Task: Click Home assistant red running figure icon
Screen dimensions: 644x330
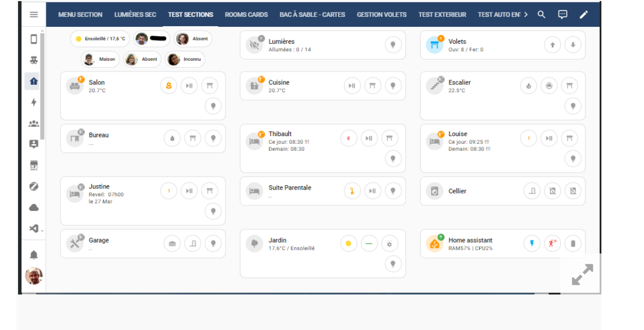Action: [x=552, y=244]
